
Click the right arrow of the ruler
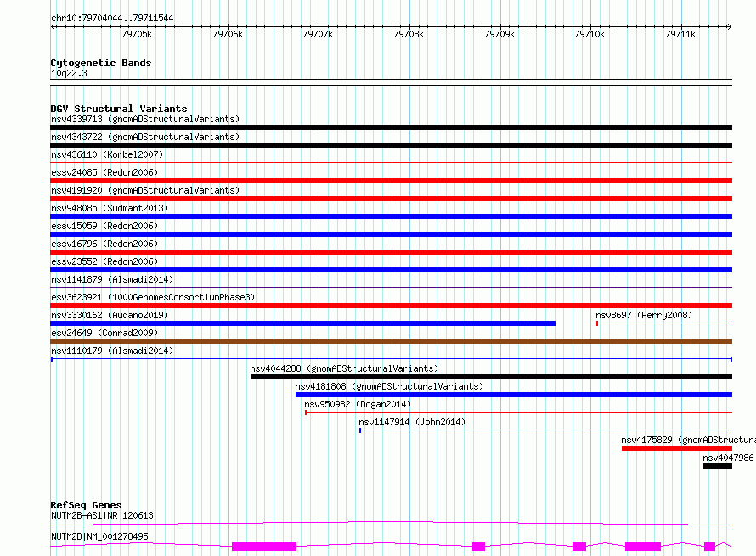[729, 26]
